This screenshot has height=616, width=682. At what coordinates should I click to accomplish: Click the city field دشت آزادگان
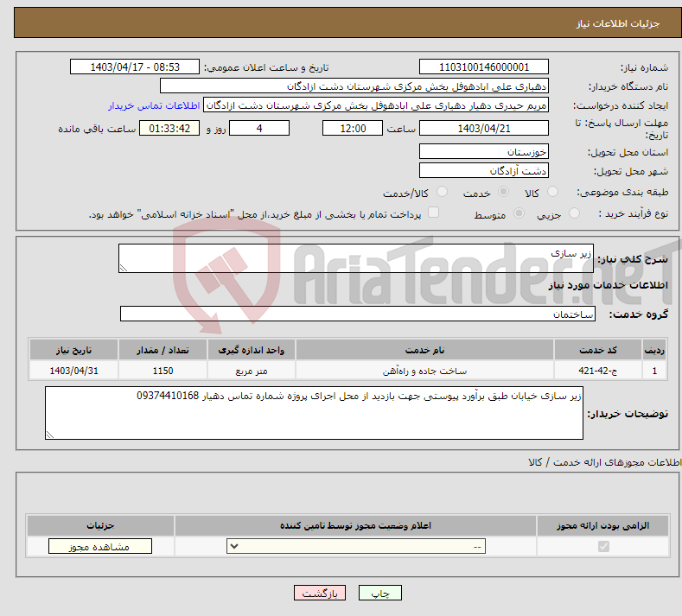[x=484, y=170]
